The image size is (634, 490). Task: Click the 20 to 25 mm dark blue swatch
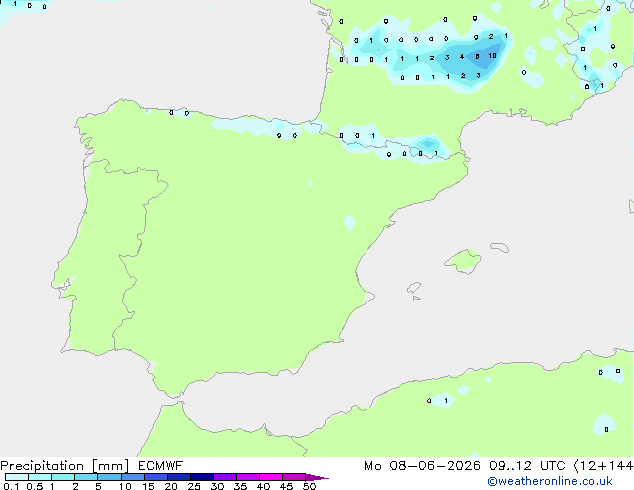[x=179, y=477]
